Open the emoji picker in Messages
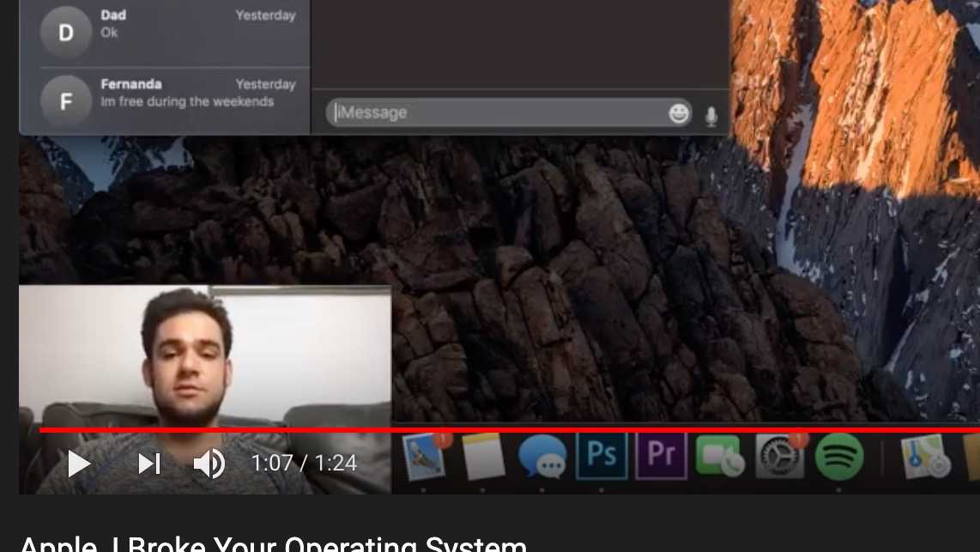The height and width of the screenshot is (552, 980). (679, 113)
